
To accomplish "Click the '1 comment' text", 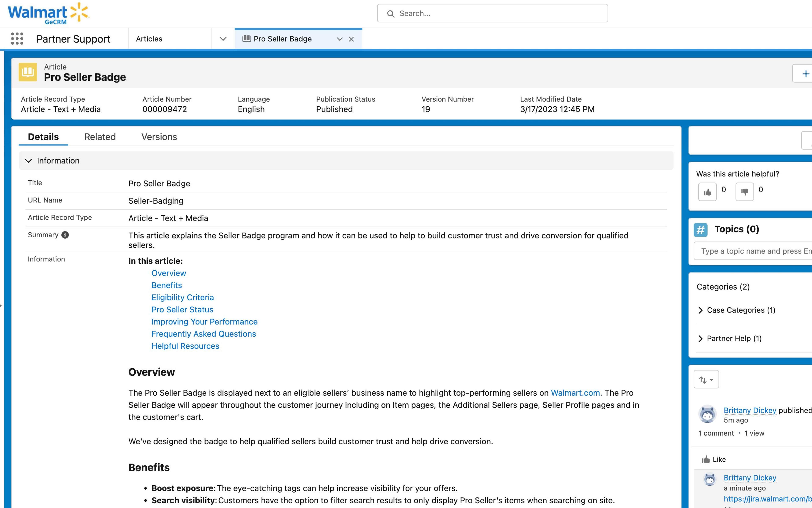I will pos(716,433).
